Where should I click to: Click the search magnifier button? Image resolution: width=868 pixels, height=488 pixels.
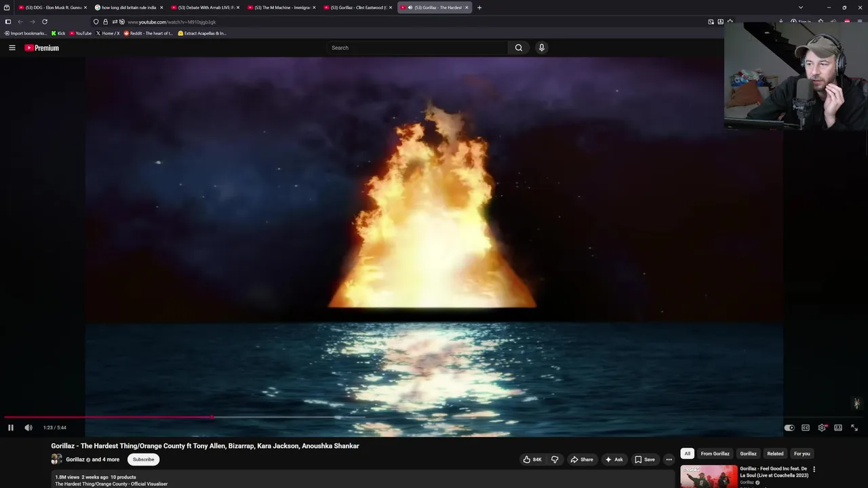point(519,47)
